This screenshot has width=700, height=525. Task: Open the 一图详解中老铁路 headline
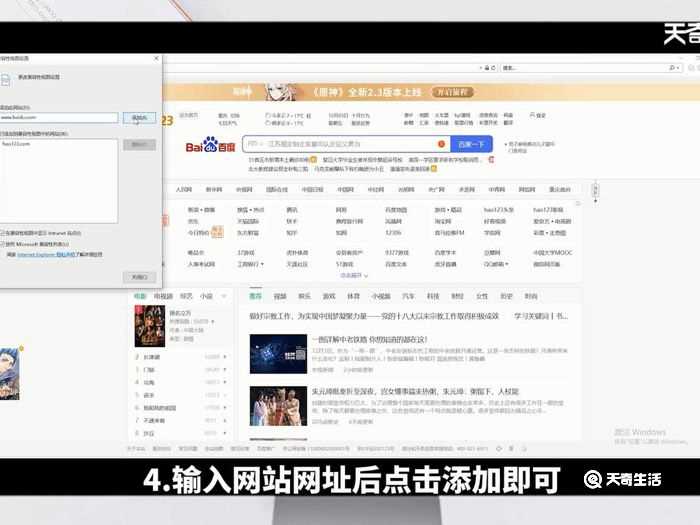(370, 339)
